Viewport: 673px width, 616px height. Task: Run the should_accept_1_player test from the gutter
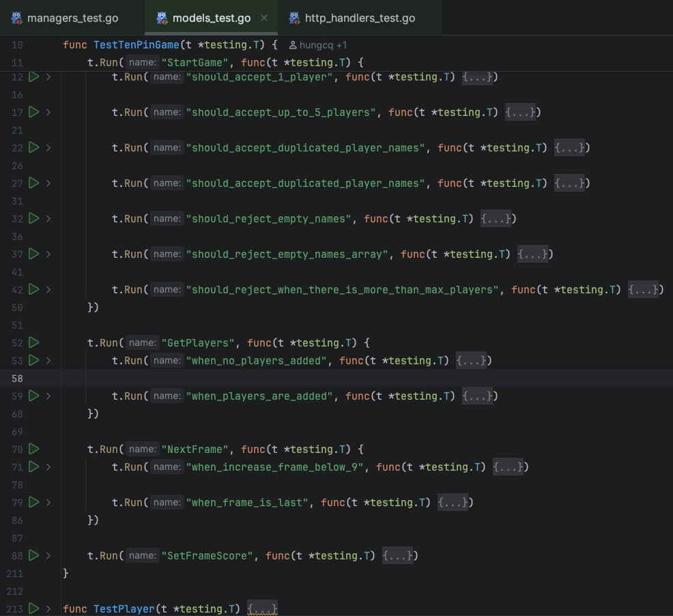(x=34, y=77)
